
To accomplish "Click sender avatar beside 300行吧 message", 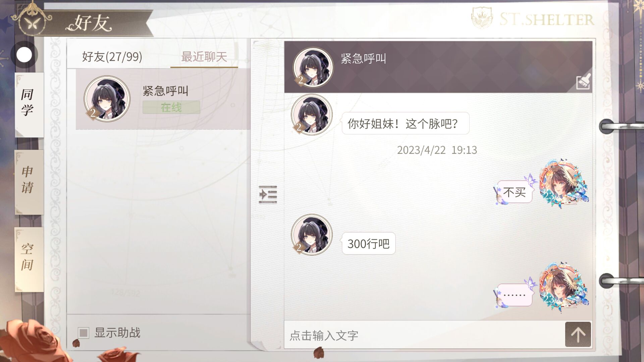I will coord(312,235).
